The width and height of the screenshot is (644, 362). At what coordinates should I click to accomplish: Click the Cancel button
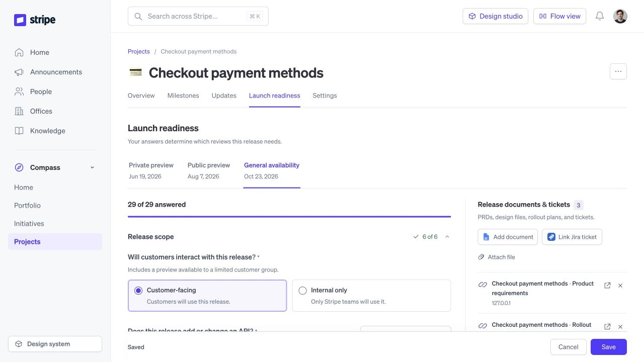pyautogui.click(x=569, y=347)
